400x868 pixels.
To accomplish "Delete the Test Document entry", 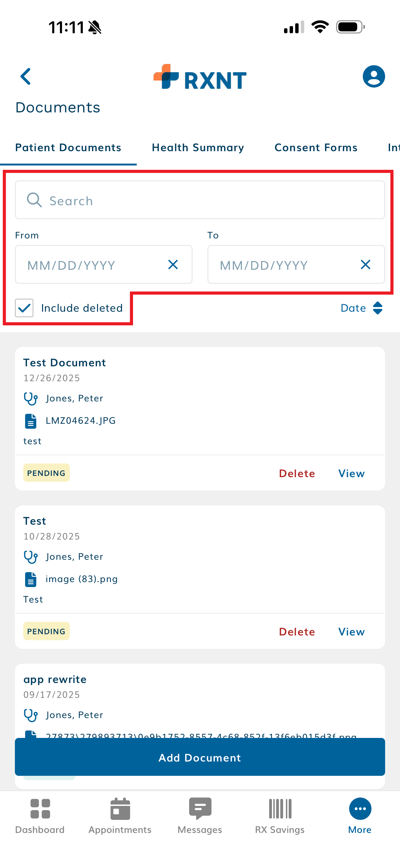I will pyautogui.click(x=297, y=473).
